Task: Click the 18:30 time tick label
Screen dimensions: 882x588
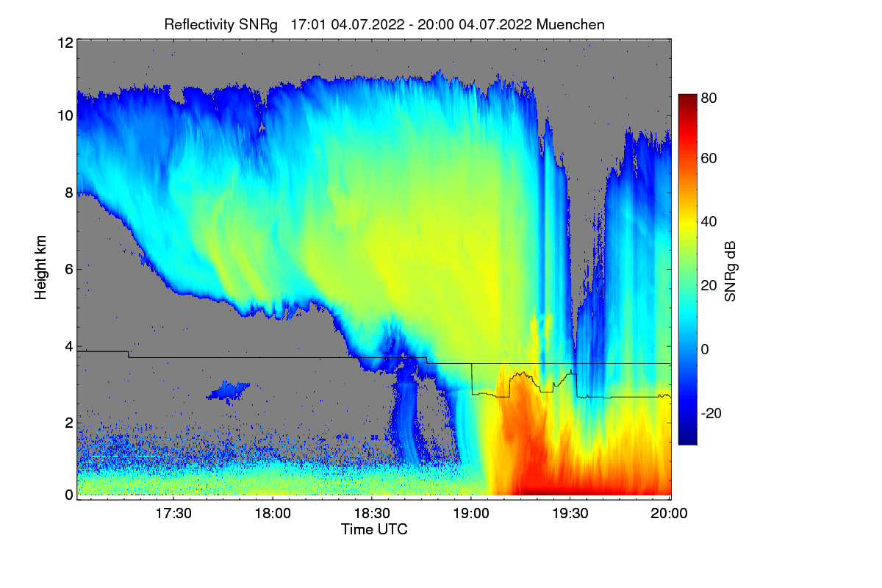Action: tap(371, 513)
